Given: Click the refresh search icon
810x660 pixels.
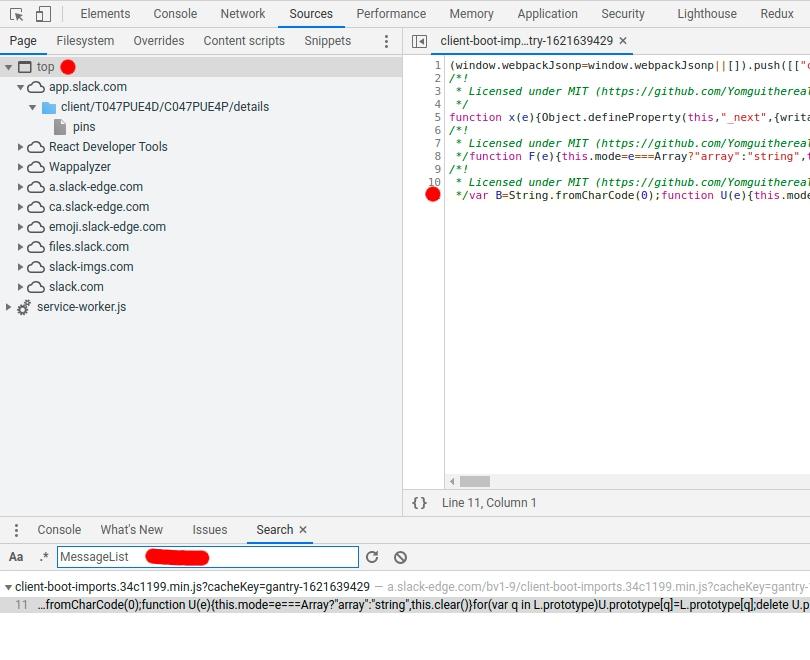Looking at the screenshot, I should pyautogui.click(x=372, y=557).
